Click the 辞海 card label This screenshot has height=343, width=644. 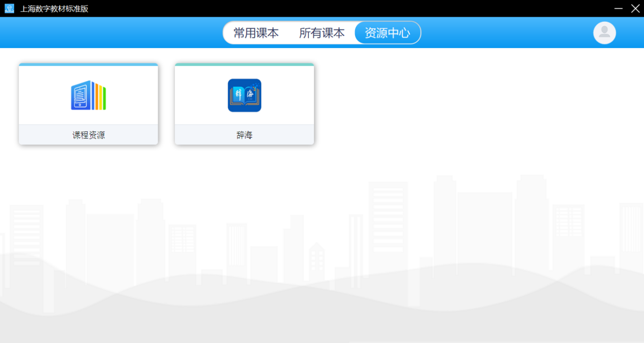(x=244, y=135)
